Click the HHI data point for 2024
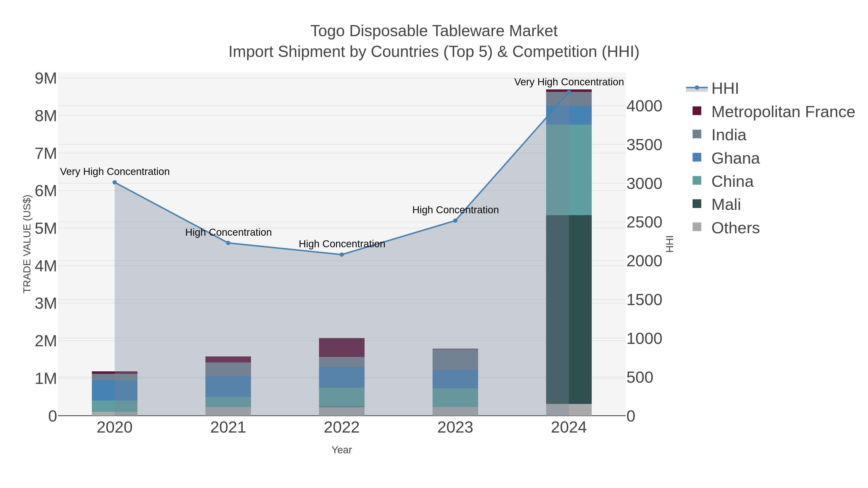This screenshot has height=488, width=868. (569, 92)
